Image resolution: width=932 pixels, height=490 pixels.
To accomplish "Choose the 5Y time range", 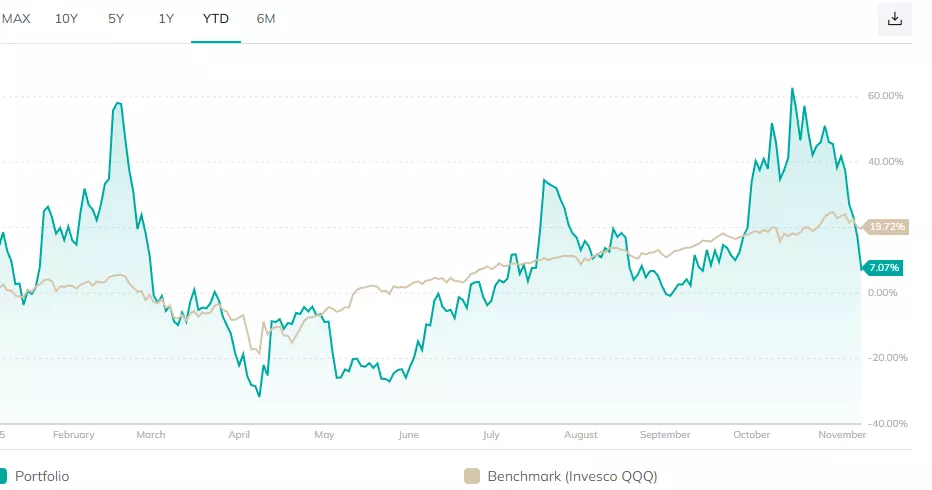I will point(116,19).
